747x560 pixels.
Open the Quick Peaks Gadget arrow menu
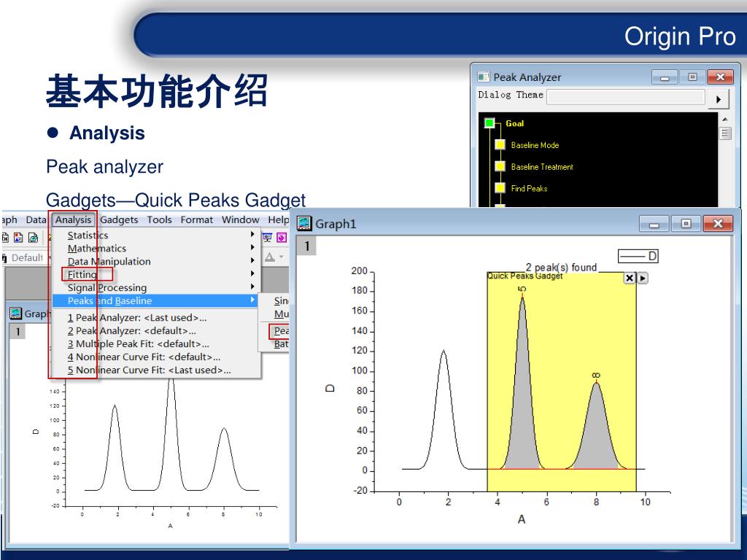point(643,278)
